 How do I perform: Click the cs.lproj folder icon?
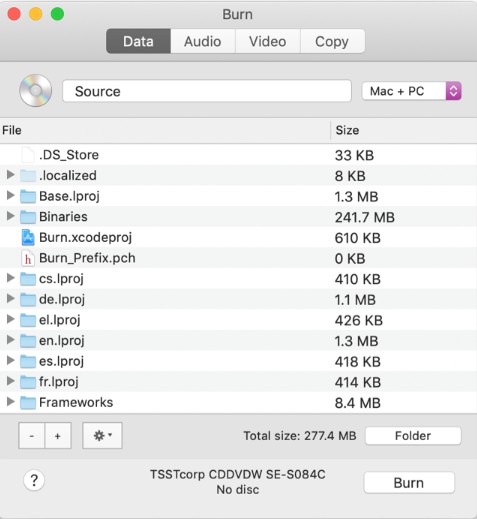[28, 279]
